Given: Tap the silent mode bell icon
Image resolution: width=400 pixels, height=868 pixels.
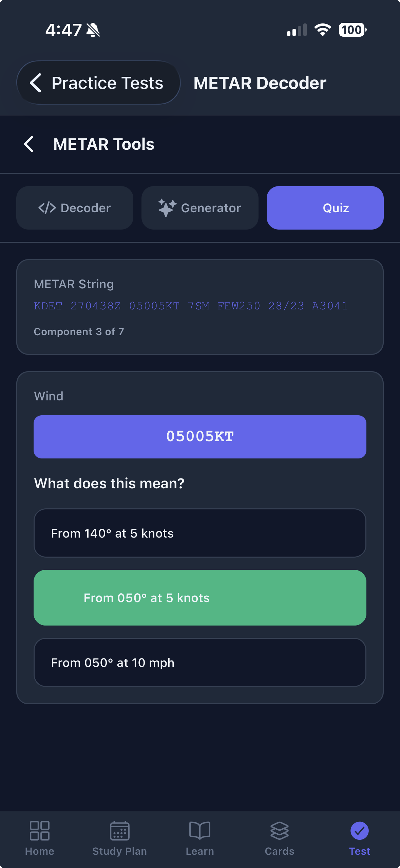Looking at the screenshot, I should click(93, 30).
